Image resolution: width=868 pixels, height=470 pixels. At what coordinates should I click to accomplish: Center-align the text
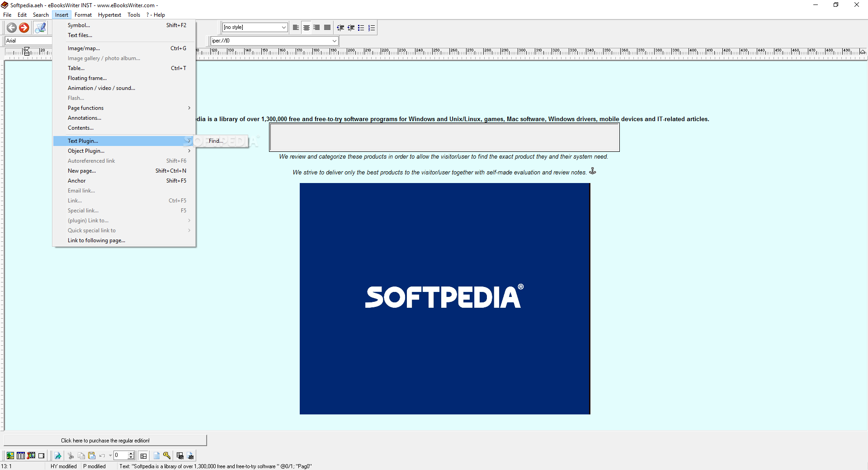(306, 28)
